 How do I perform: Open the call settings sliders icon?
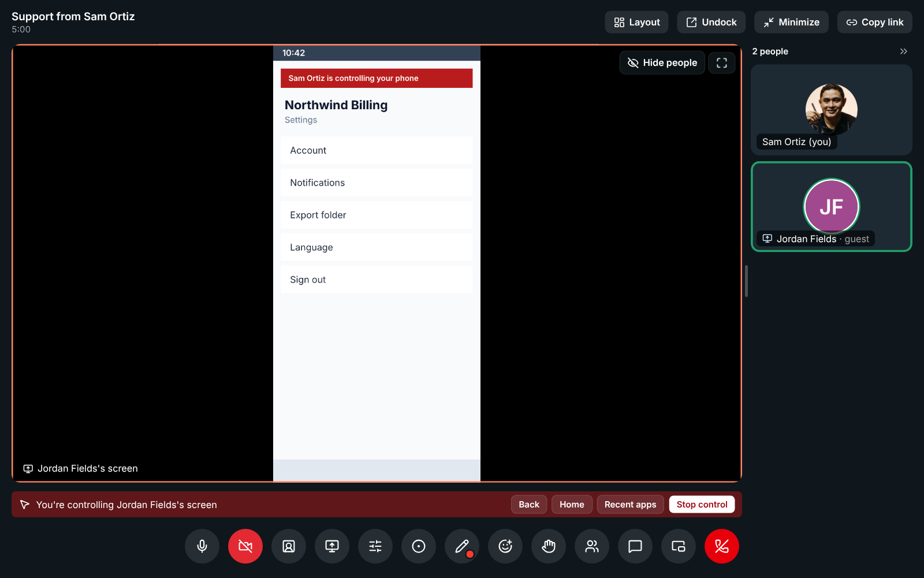(x=375, y=546)
